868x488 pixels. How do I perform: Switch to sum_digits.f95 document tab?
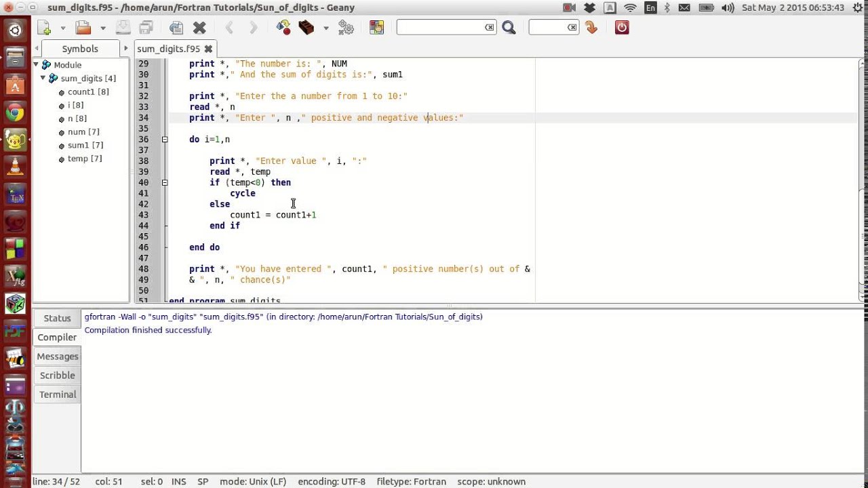tap(168, 49)
